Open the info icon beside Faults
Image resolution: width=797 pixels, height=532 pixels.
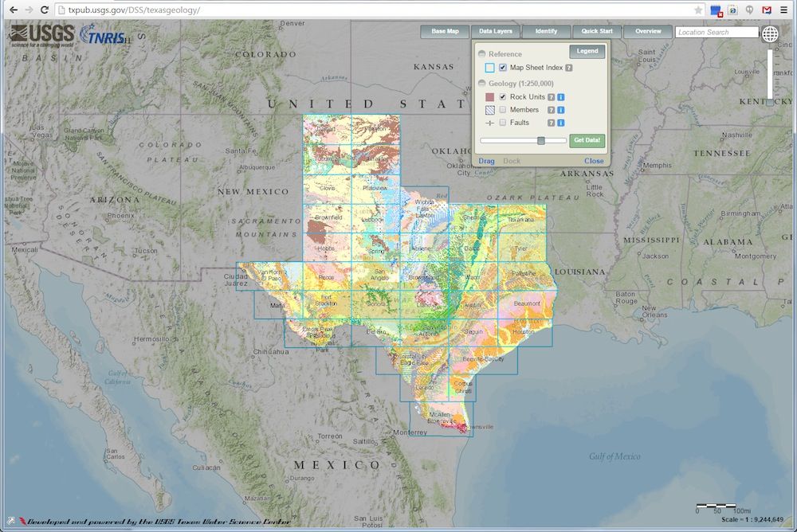point(561,123)
